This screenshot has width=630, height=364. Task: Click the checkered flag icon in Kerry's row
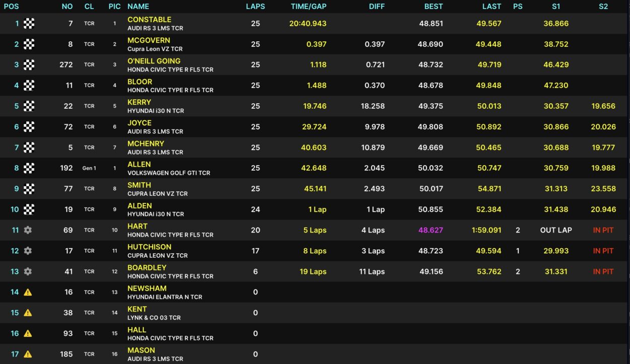(x=29, y=106)
